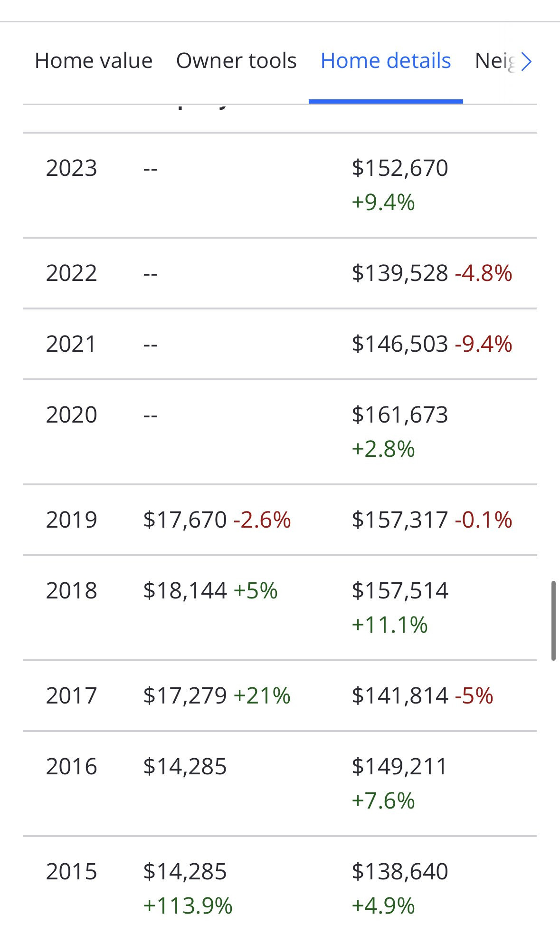Switch to the Owner tools tab
The width and height of the screenshot is (560, 935).
coord(236,61)
